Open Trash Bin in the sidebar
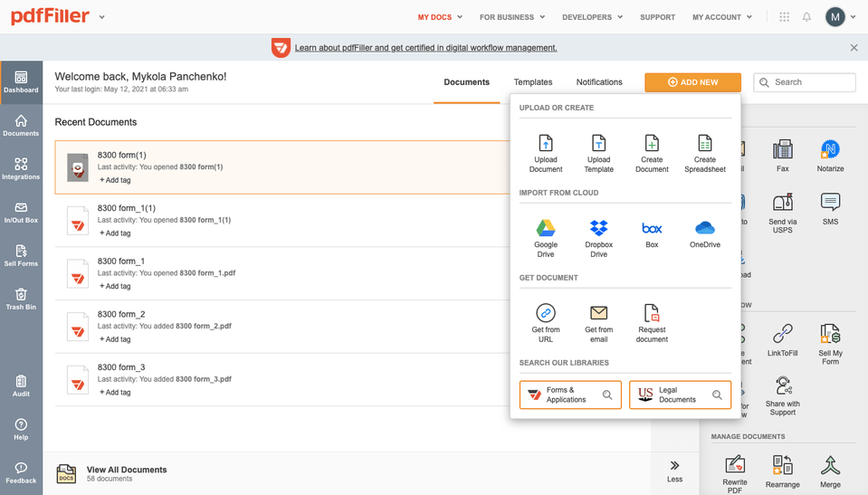This screenshot has width=868, height=495. coord(21,299)
